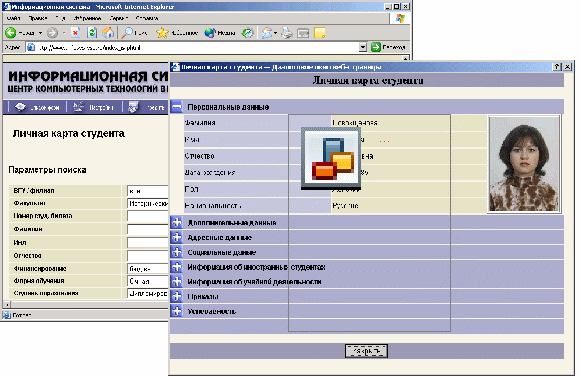The width and height of the screenshot is (581, 377).
Task: Open the Избранное menu
Action: [x=87, y=18]
